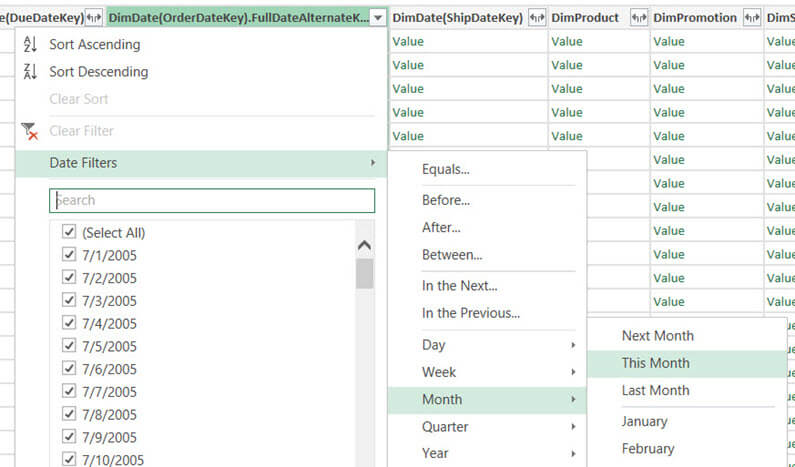The height and width of the screenshot is (467, 795).
Task: Select the Between... date filter
Action: pos(452,255)
